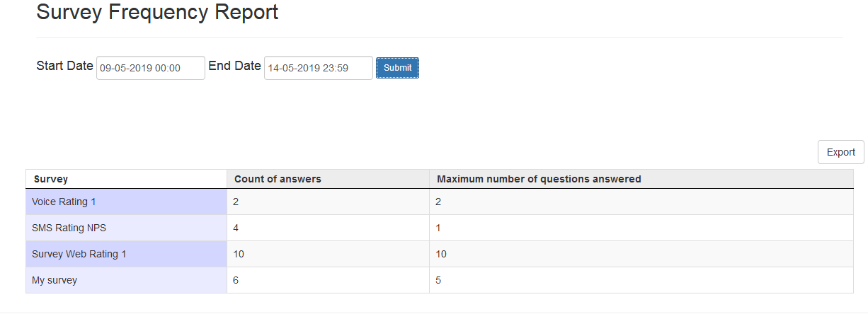Screen dimensions: 868x326
Task: Click the Export button
Action: (840, 152)
